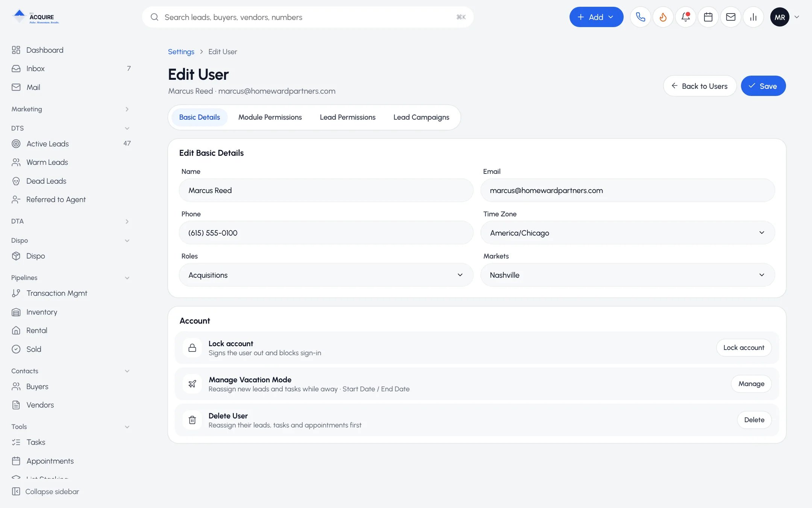Collapse the Contacts section
Screen dimensions: 812x508
(x=71, y=371)
